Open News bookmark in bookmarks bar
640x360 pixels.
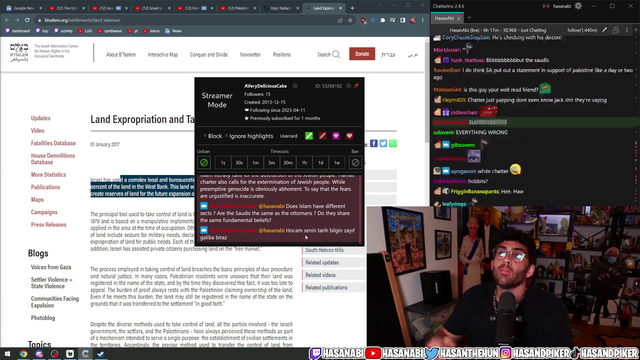tap(173, 31)
